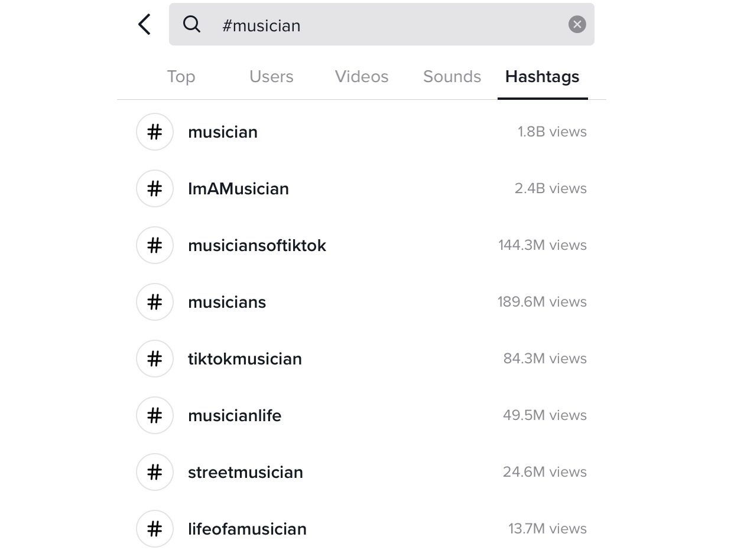The height and width of the screenshot is (560, 747).
Task: Switch to the Videos tab
Action: coord(362,77)
